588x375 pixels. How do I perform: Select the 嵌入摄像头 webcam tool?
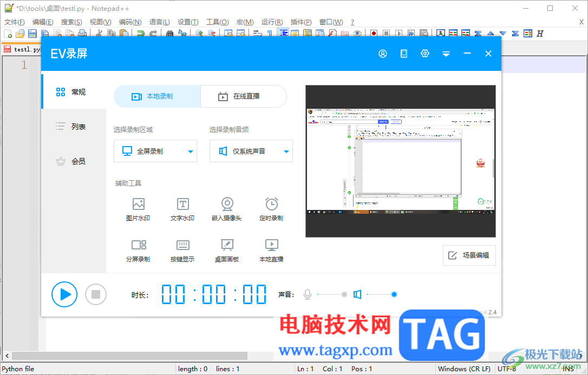227,209
